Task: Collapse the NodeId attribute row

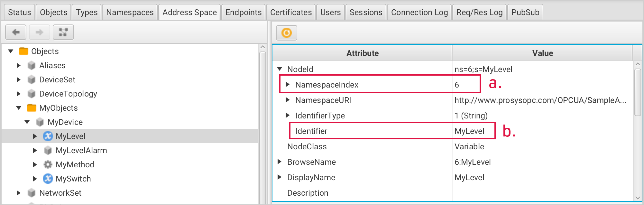Action: (280, 69)
